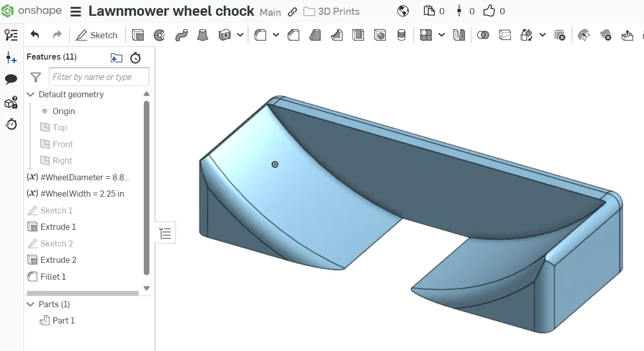The height and width of the screenshot is (351, 644).
Task: Click the add folder icon in Features
Action: tap(116, 58)
